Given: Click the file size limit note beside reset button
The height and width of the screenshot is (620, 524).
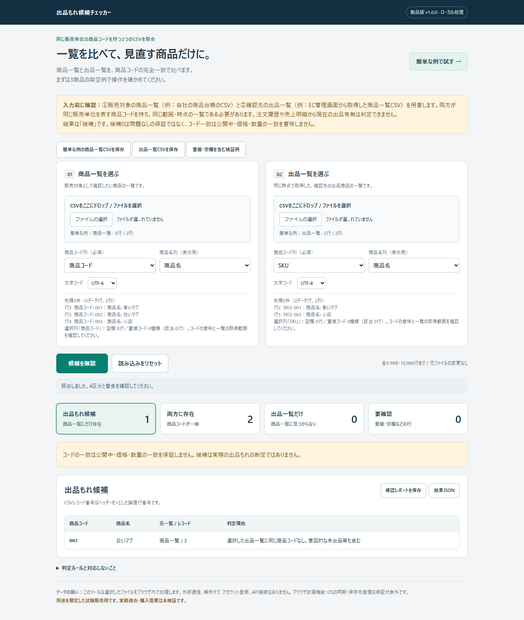Looking at the screenshot, I should point(424,363).
